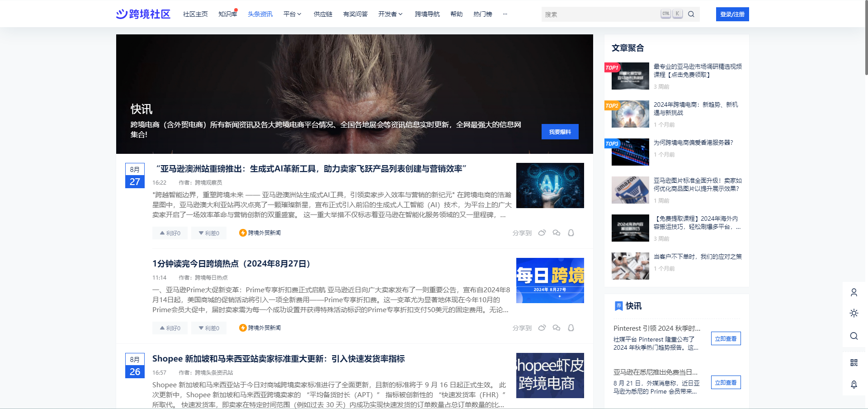
Task: Click the 我要爆料 button on the banner
Action: pos(560,132)
